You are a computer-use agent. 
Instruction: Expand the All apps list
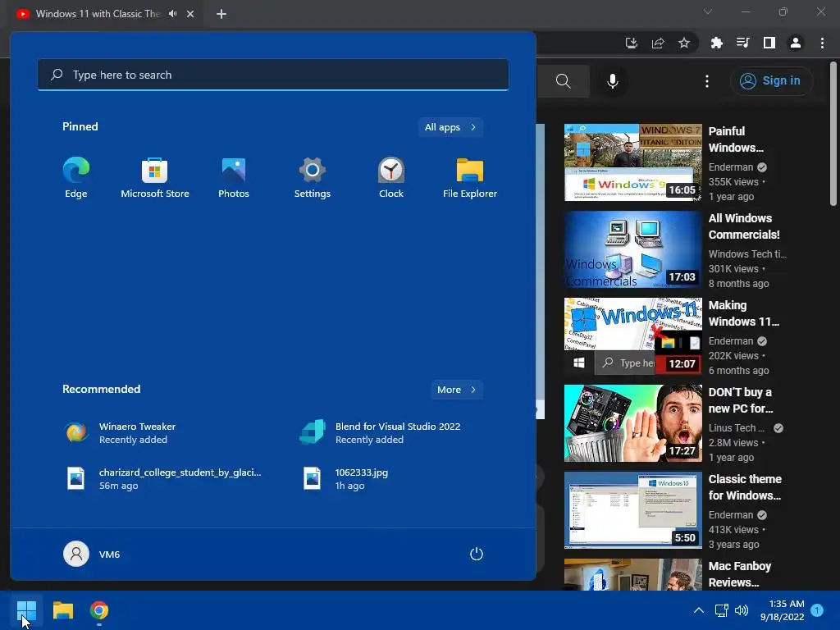(450, 127)
